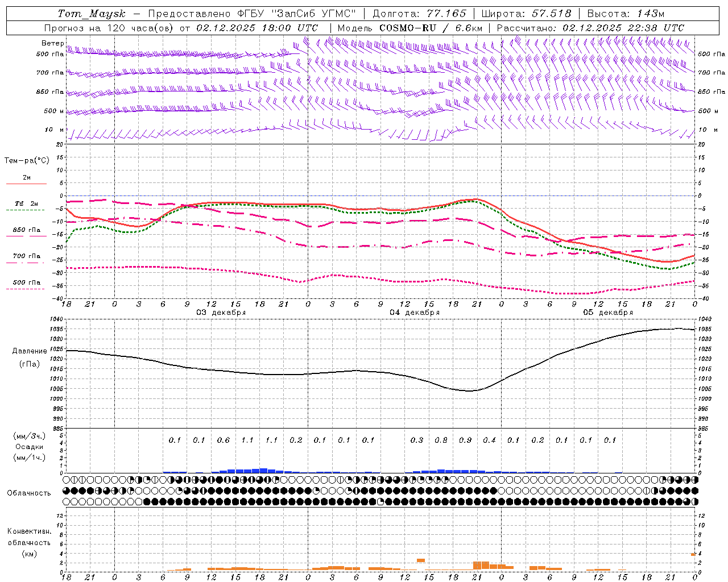Click the 0.8 precipitation amount value

pos(441,440)
